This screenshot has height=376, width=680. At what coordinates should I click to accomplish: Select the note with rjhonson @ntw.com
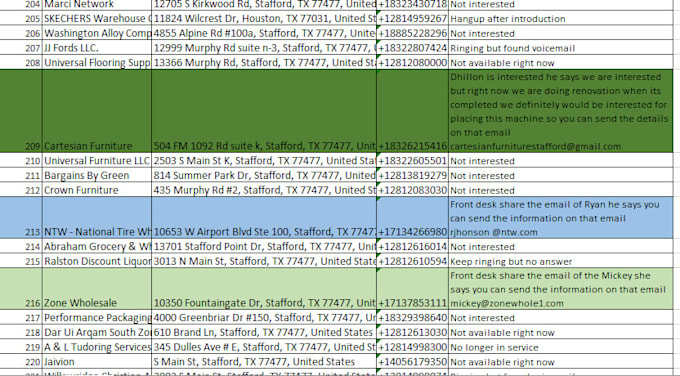(x=561, y=218)
